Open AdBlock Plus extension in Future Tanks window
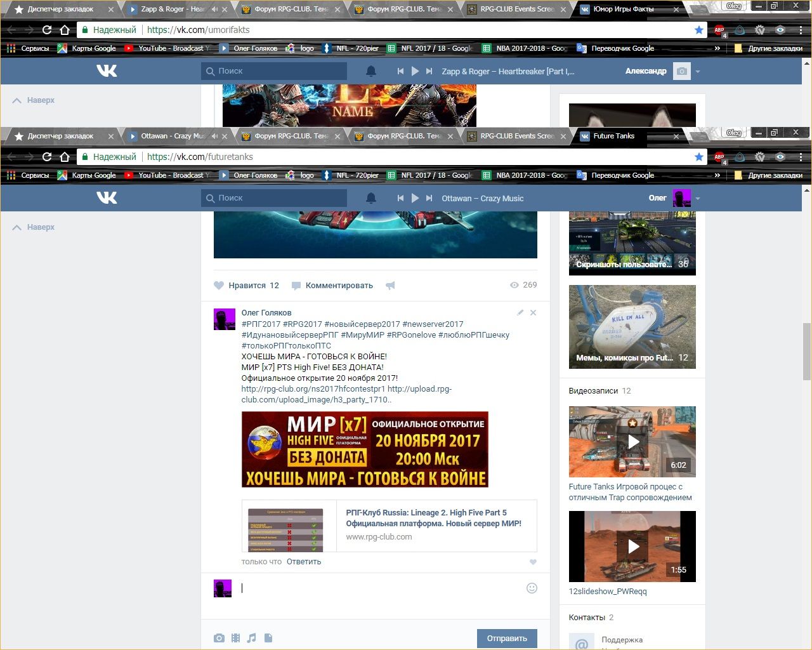Viewport: 812px width, 650px height. click(719, 157)
